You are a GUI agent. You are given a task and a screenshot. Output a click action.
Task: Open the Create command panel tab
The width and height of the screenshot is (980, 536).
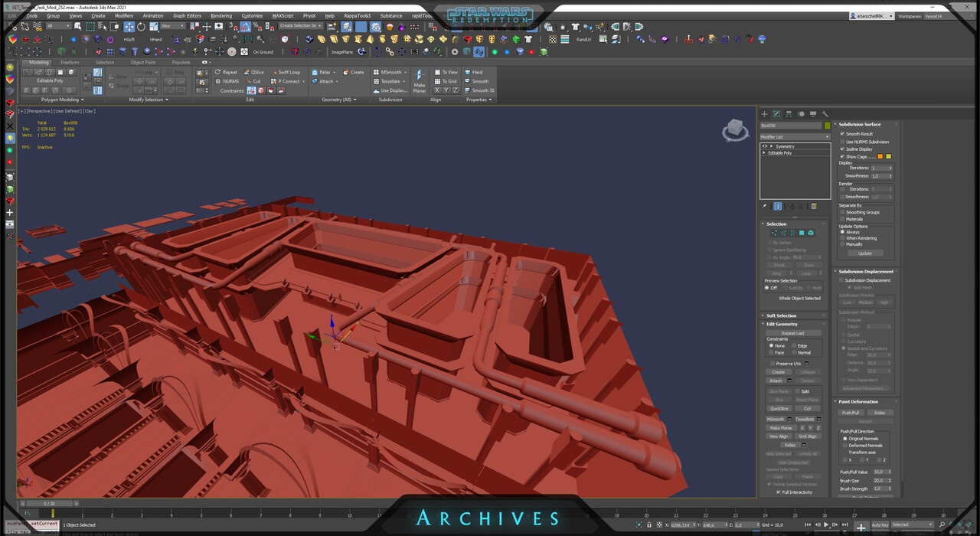click(764, 114)
